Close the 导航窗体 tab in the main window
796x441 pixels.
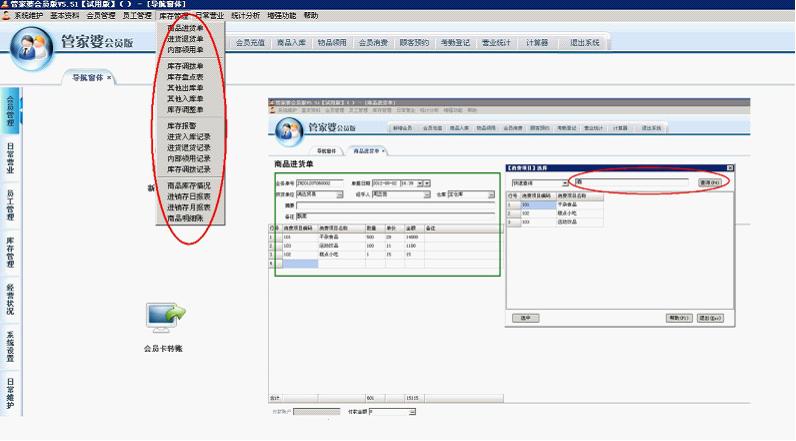point(109,78)
